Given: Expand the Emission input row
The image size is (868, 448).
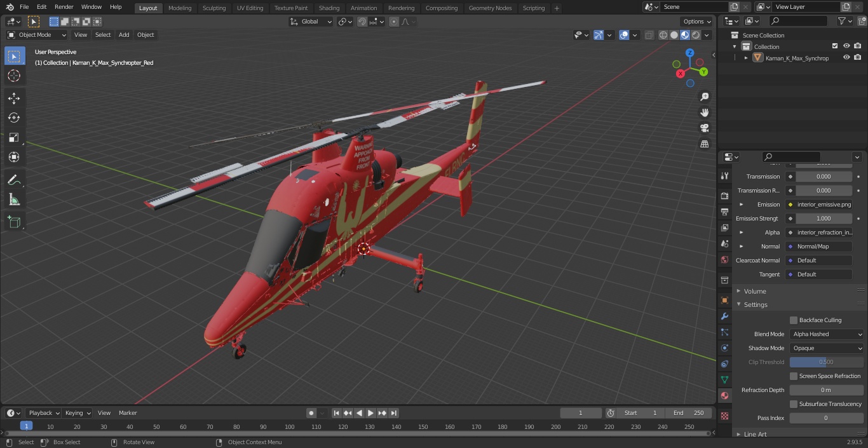Looking at the screenshot, I should pos(742,205).
